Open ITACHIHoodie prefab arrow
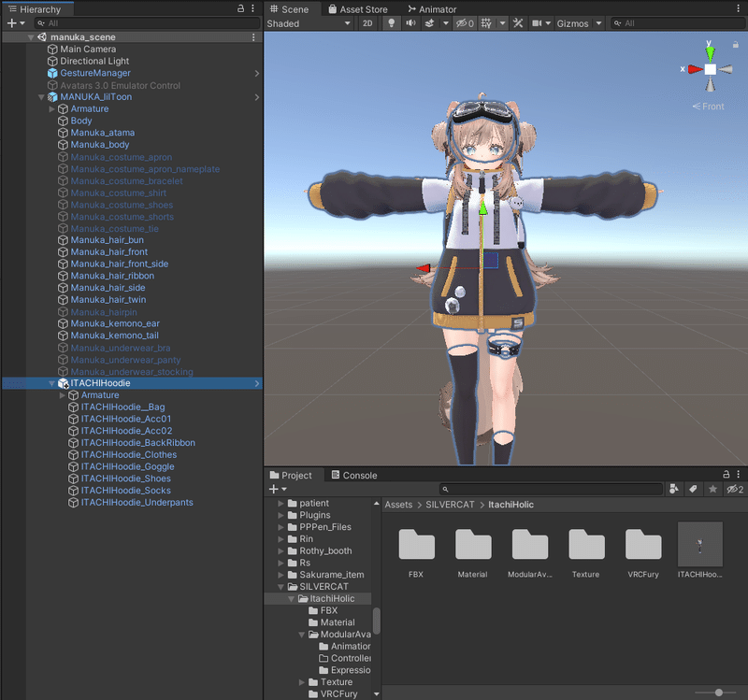748x700 pixels. pyautogui.click(x=256, y=383)
